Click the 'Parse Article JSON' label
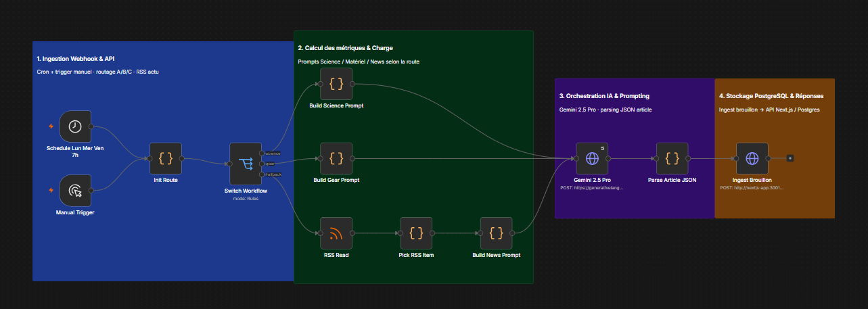The height and width of the screenshot is (309, 868). tap(672, 181)
